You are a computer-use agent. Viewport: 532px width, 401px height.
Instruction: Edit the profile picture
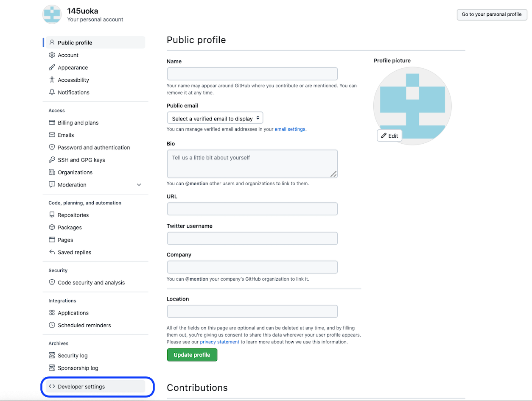point(389,135)
